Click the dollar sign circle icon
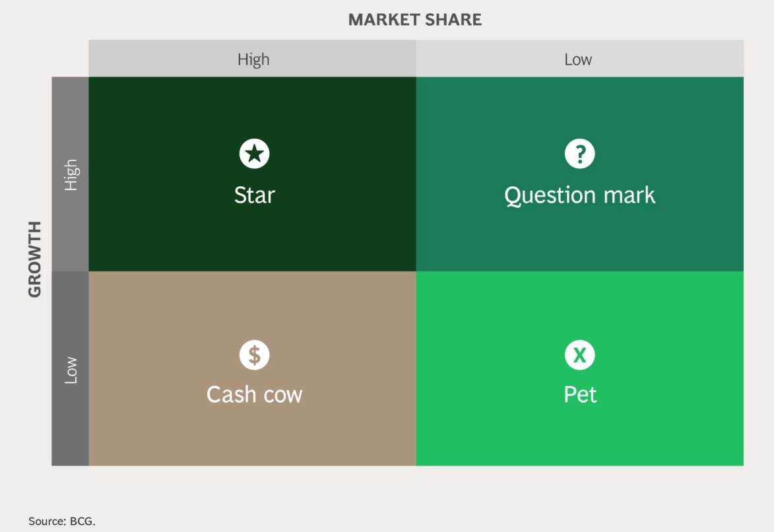774x532 pixels. coord(254,355)
